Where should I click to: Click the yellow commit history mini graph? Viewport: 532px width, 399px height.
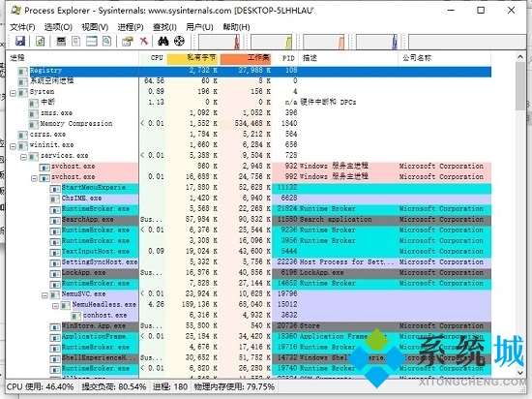[272, 42]
